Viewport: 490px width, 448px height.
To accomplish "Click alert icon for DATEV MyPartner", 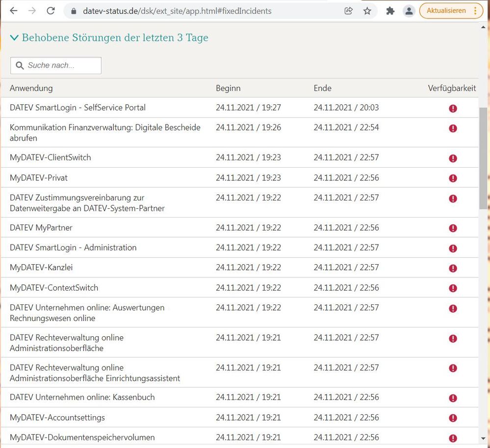I will (453, 228).
